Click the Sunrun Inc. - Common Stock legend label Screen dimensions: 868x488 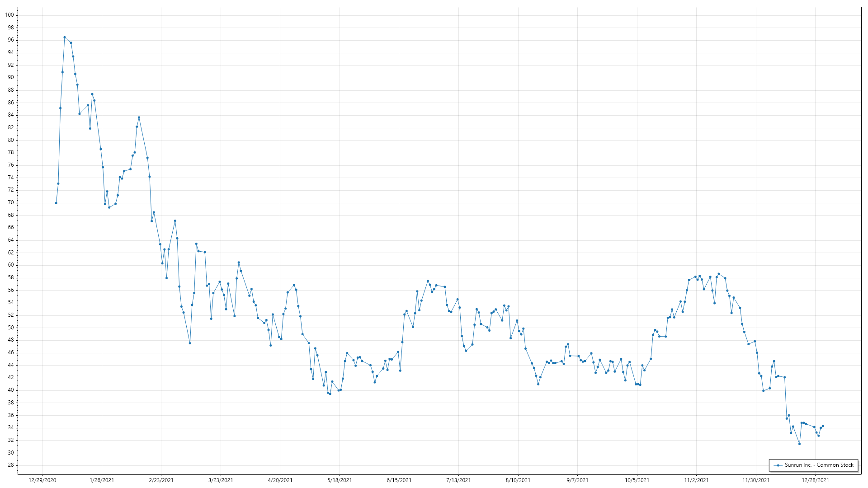tap(819, 465)
